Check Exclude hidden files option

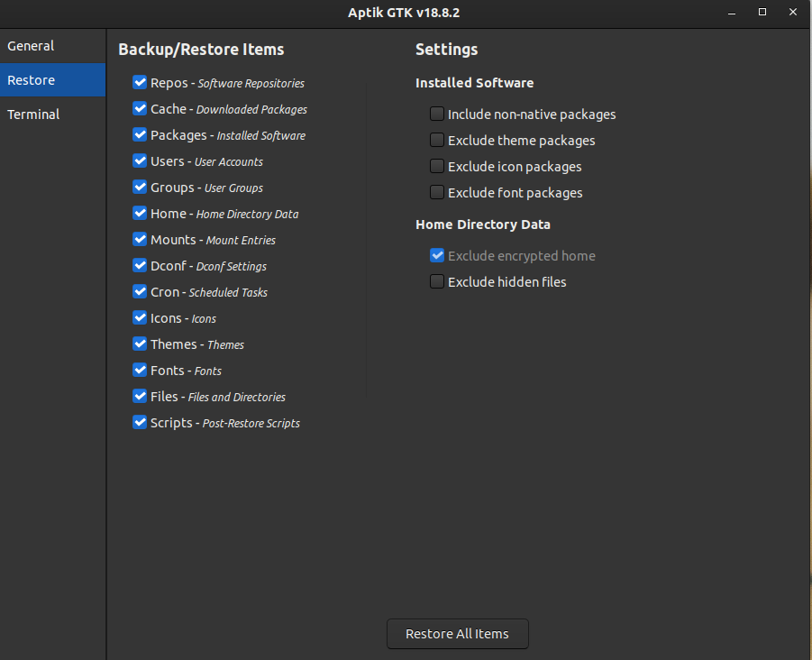[437, 282]
